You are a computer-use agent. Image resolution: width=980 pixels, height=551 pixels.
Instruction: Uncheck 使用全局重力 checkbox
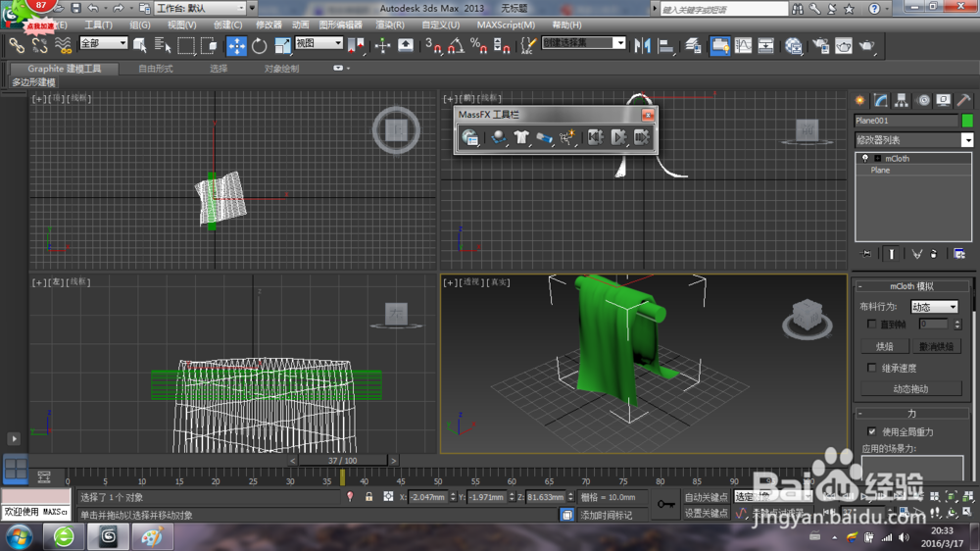(872, 431)
